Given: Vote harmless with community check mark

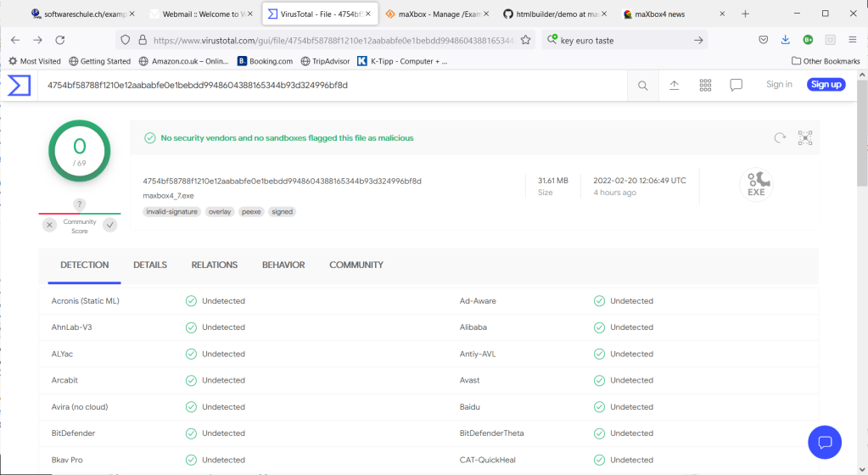Looking at the screenshot, I should click(x=109, y=225).
